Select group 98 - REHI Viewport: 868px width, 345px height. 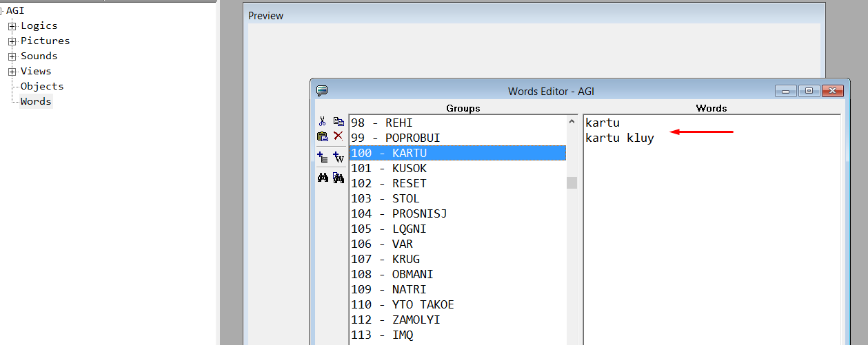[458, 123]
